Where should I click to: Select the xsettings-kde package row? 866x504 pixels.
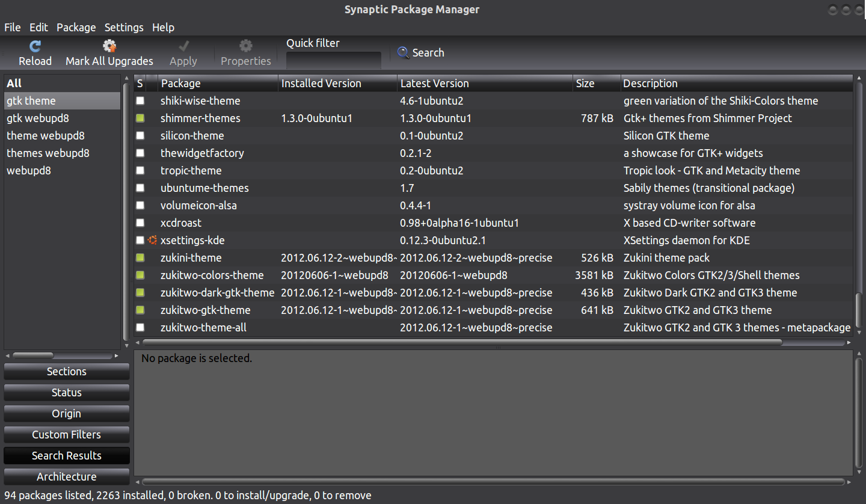(x=493, y=240)
